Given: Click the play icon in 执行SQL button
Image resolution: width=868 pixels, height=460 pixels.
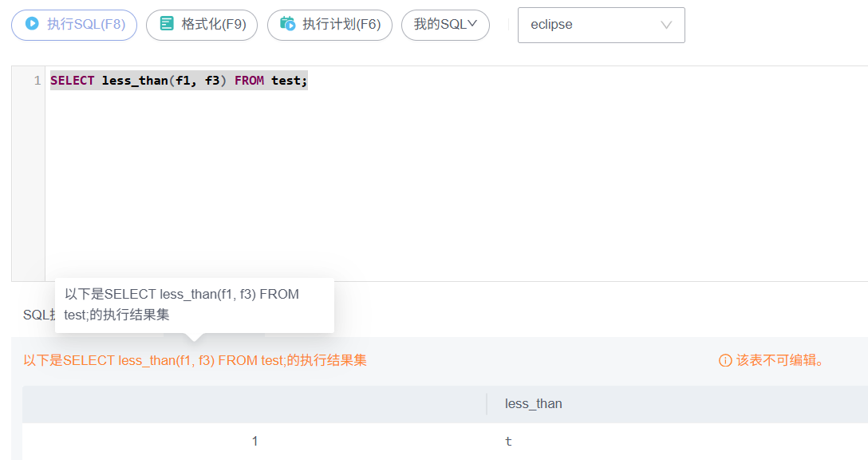Looking at the screenshot, I should (32, 24).
